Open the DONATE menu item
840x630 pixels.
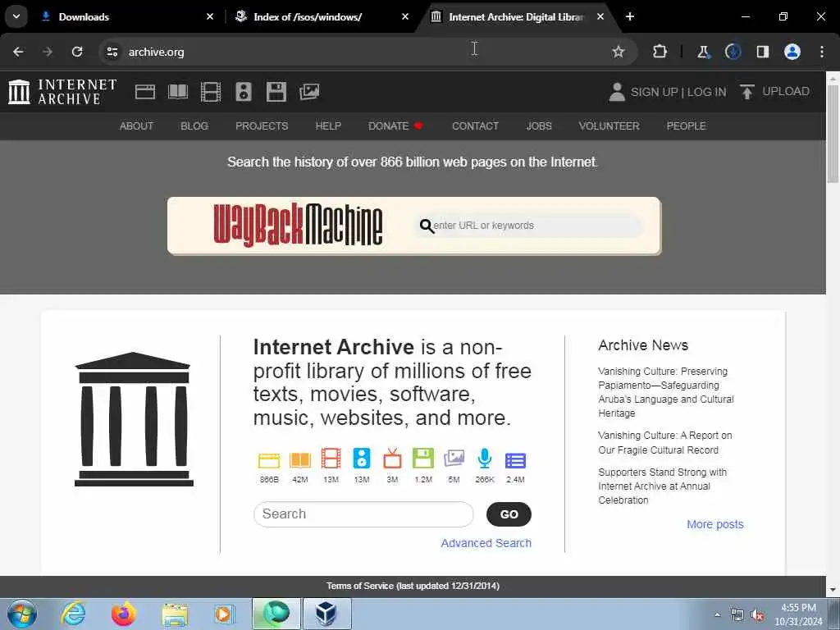click(395, 126)
